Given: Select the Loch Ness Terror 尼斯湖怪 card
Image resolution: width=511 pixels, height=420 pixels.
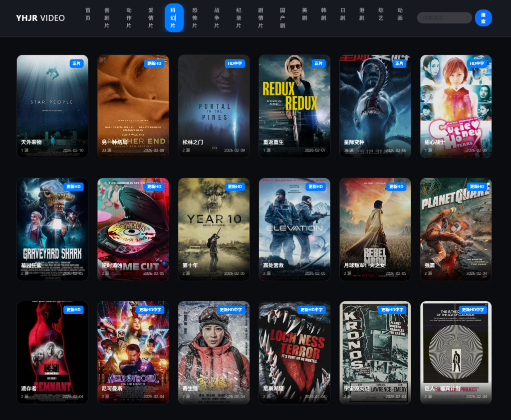Looking at the screenshot, I should 294,352.
